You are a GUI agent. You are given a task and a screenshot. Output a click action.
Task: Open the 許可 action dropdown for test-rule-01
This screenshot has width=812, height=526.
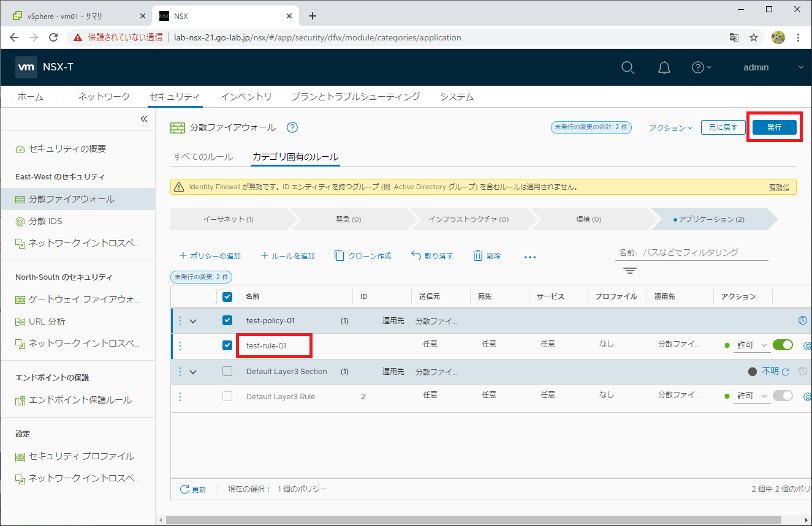tap(752, 345)
